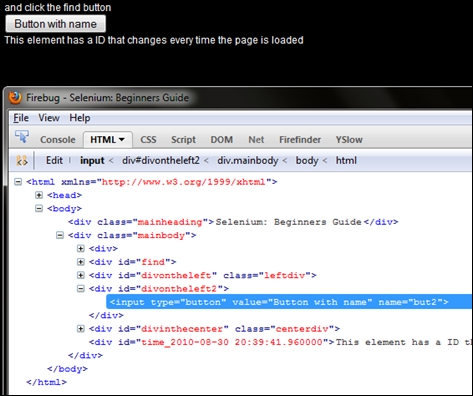Expand the unnamed div node
Image resolution: width=473 pixels, height=396 pixels.
[81, 249]
